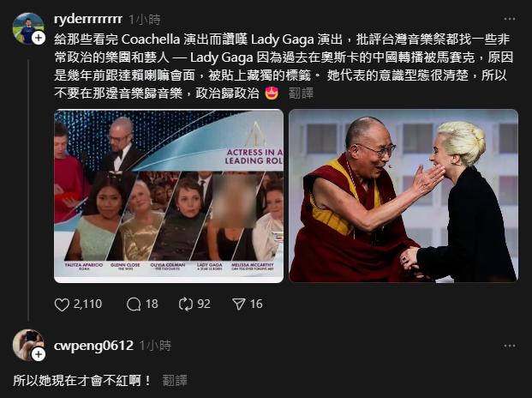Translate cwpeng0612's reply with 翻譯
This screenshot has height=398, width=532.
175,380
